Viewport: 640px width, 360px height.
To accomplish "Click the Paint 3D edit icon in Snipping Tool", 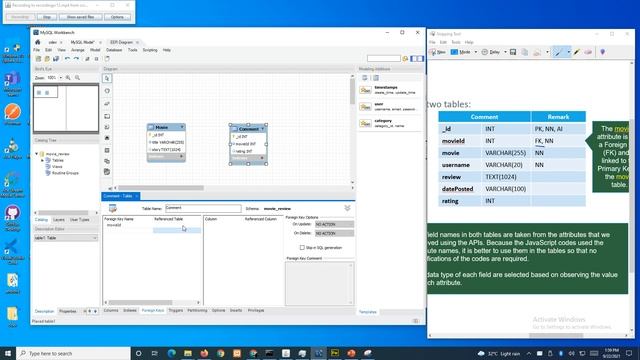I will coord(602,52).
